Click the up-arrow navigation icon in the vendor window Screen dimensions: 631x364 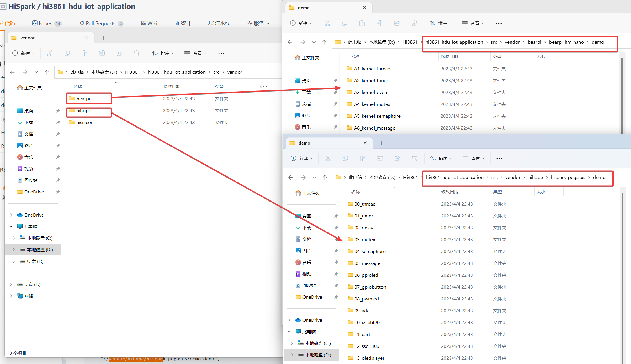click(x=47, y=72)
